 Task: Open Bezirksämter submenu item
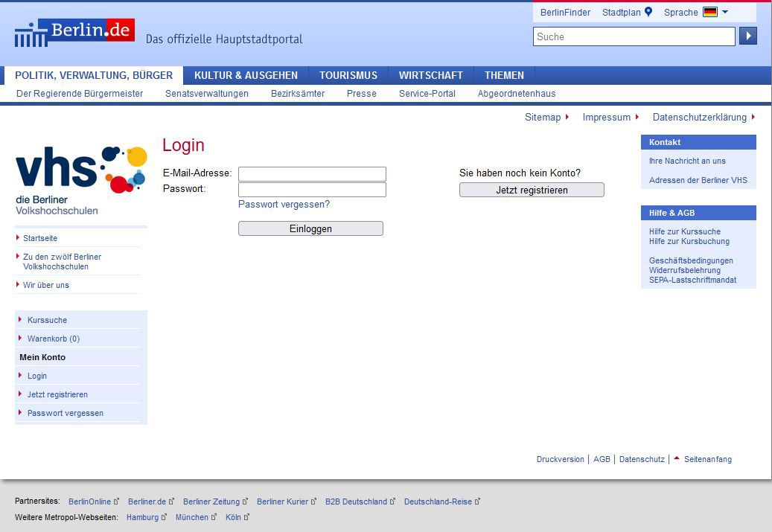pos(298,94)
